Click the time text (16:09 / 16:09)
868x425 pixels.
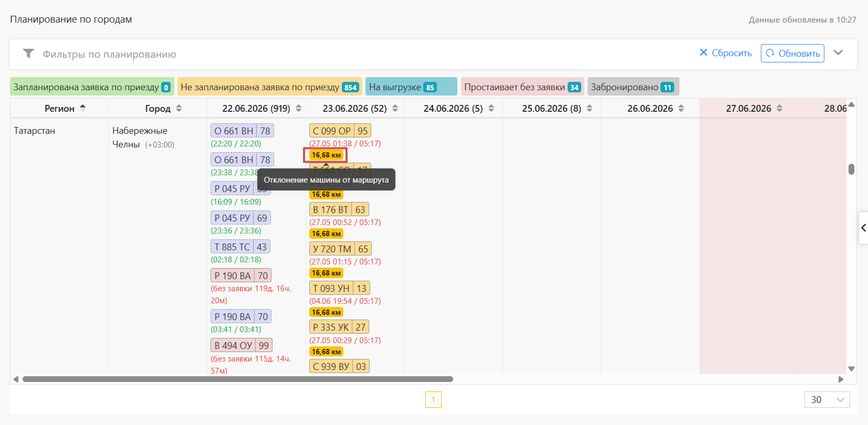[x=236, y=202]
